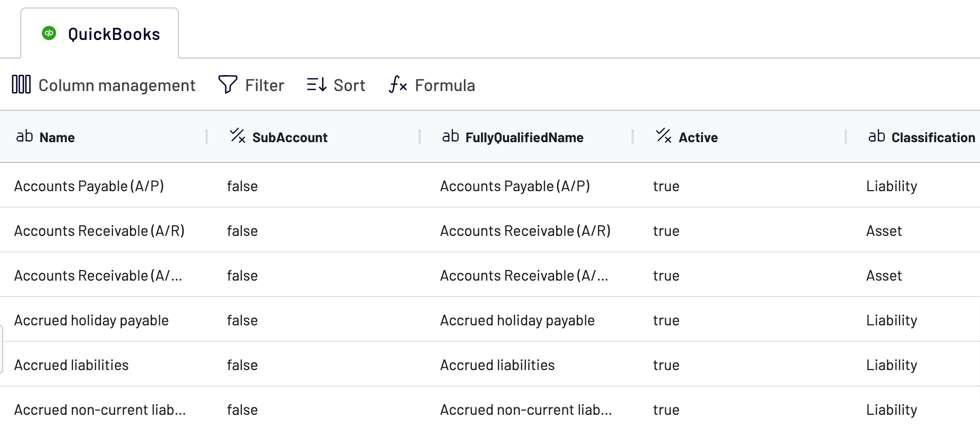The image size is (980, 426).
Task: Click SubAccount 'false' in Accrued liabilities row
Action: click(x=242, y=365)
